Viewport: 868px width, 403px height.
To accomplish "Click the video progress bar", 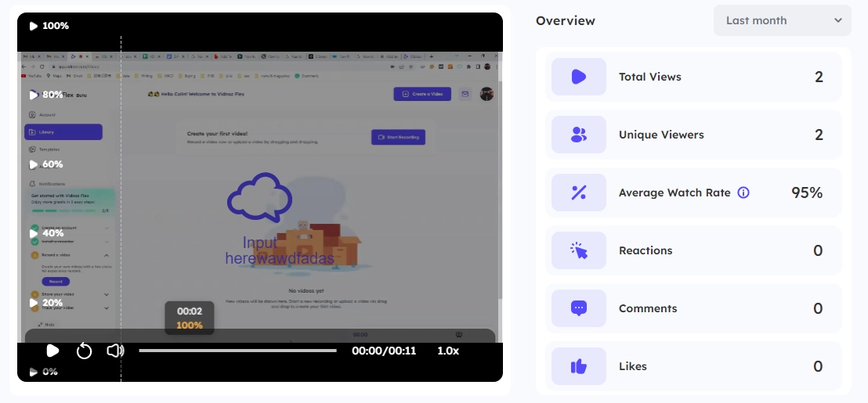I will point(237,351).
